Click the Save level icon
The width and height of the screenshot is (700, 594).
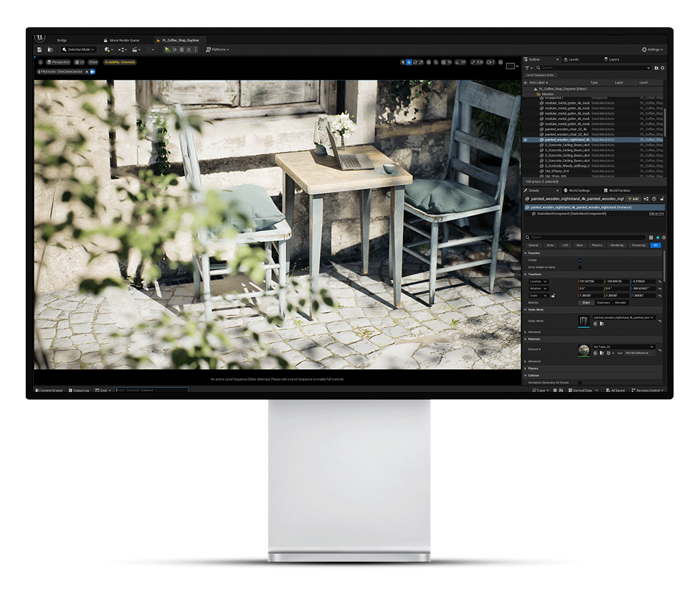(40, 49)
